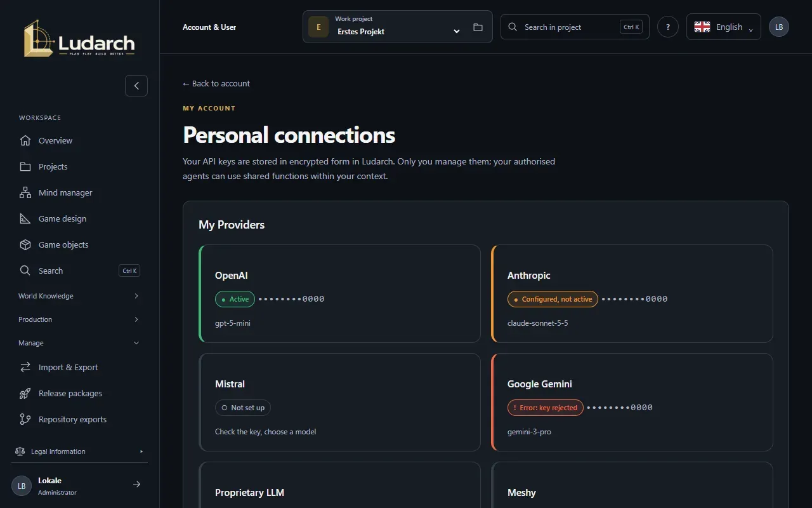
Task: Open Game design page
Action: (79, 218)
